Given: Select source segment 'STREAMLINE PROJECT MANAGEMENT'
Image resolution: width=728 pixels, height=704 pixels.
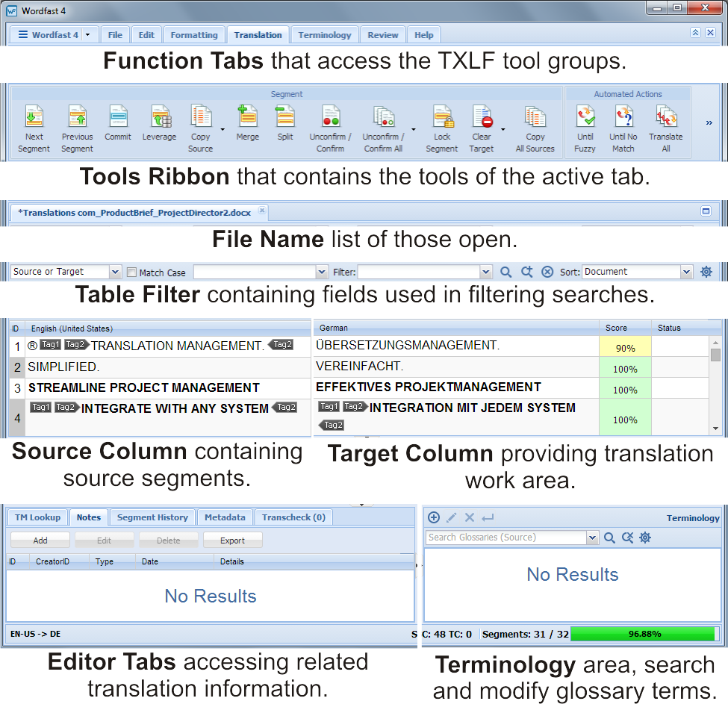Looking at the screenshot, I should [168, 388].
